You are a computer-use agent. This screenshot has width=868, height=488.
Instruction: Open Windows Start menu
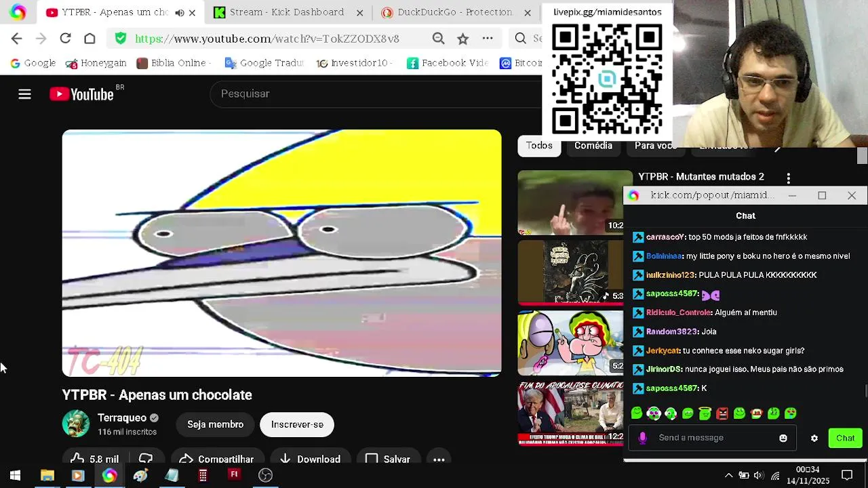tap(15, 475)
